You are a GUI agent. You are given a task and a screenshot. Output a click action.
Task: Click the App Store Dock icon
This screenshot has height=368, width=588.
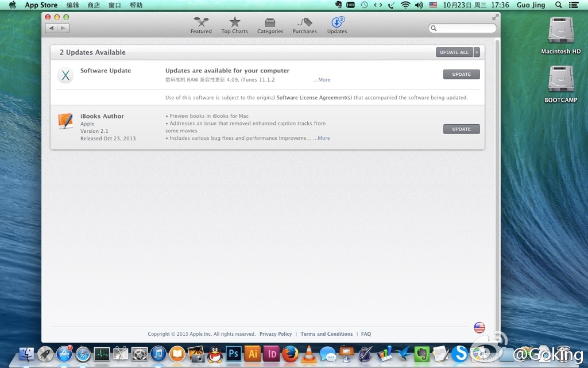pyautogui.click(x=64, y=354)
